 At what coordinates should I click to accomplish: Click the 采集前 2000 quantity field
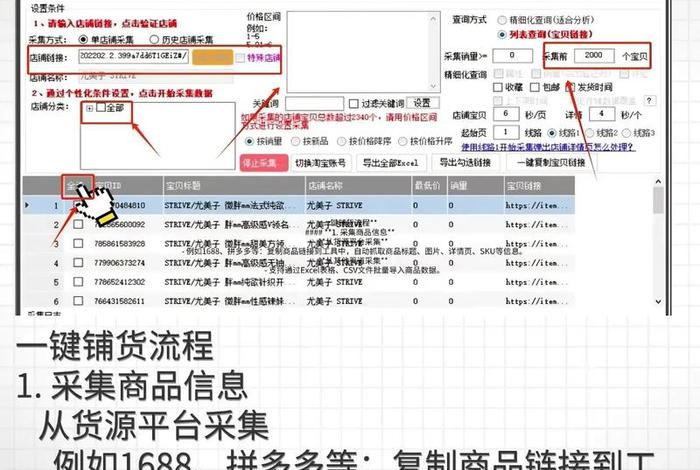[x=594, y=56]
